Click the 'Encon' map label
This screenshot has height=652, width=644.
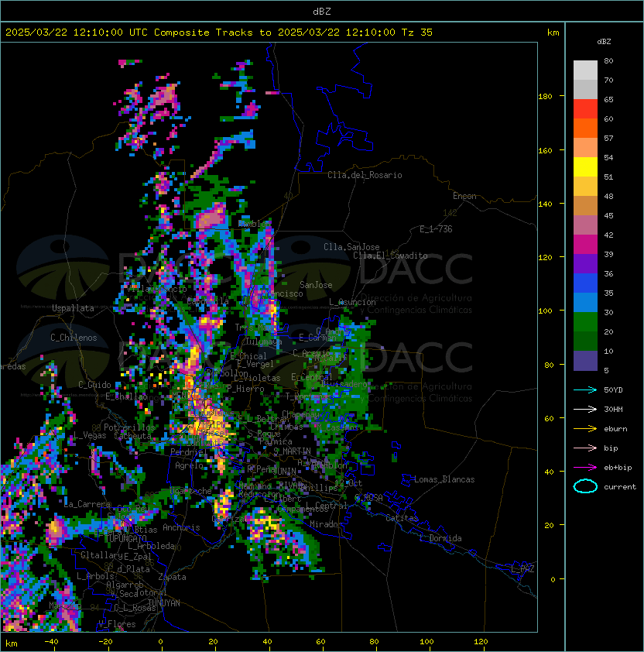464,196
